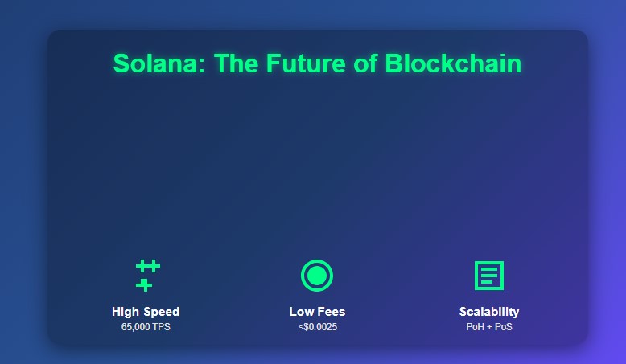Viewport: 626px width, 364px height.
Task: Click the "65,000 TPS" stat text
Action: (146, 328)
